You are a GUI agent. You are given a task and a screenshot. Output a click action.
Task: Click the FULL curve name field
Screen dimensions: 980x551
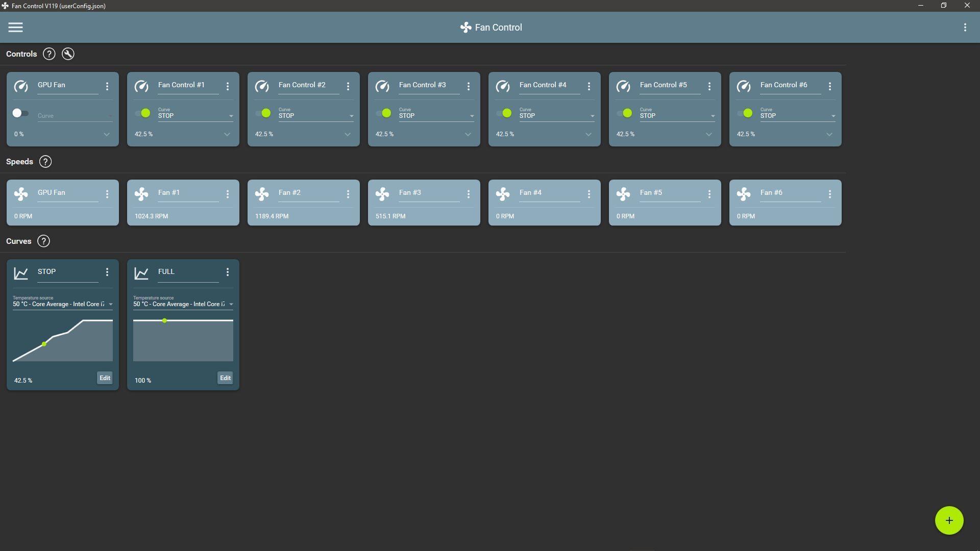click(x=188, y=272)
